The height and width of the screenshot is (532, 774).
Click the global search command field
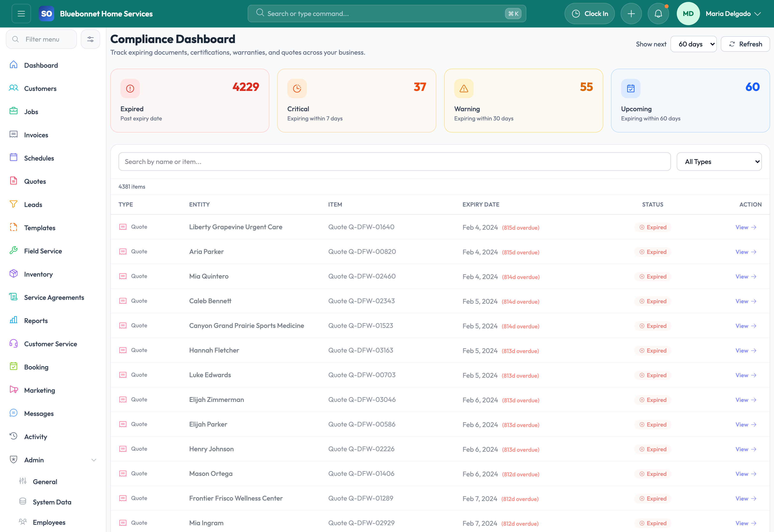coord(387,14)
